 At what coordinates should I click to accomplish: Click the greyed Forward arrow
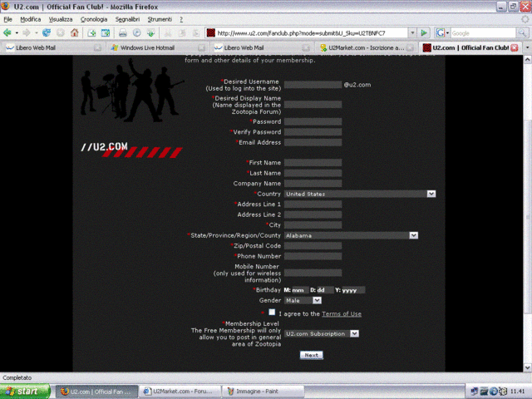[x=27, y=33]
